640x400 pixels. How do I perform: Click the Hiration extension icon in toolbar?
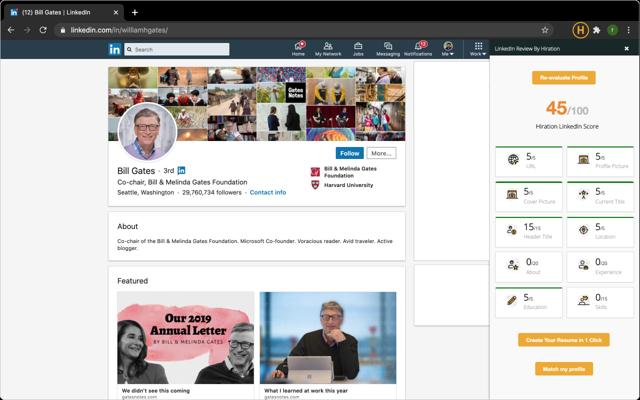click(x=581, y=30)
